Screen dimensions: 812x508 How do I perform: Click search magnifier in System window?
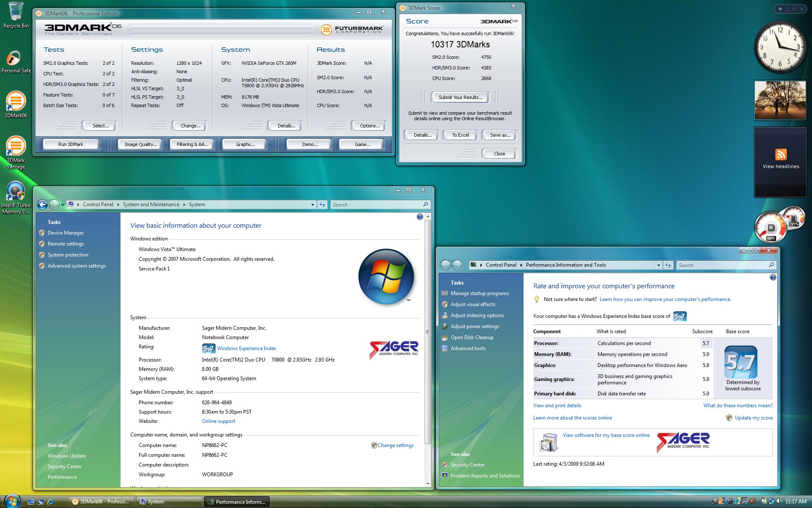click(x=425, y=204)
